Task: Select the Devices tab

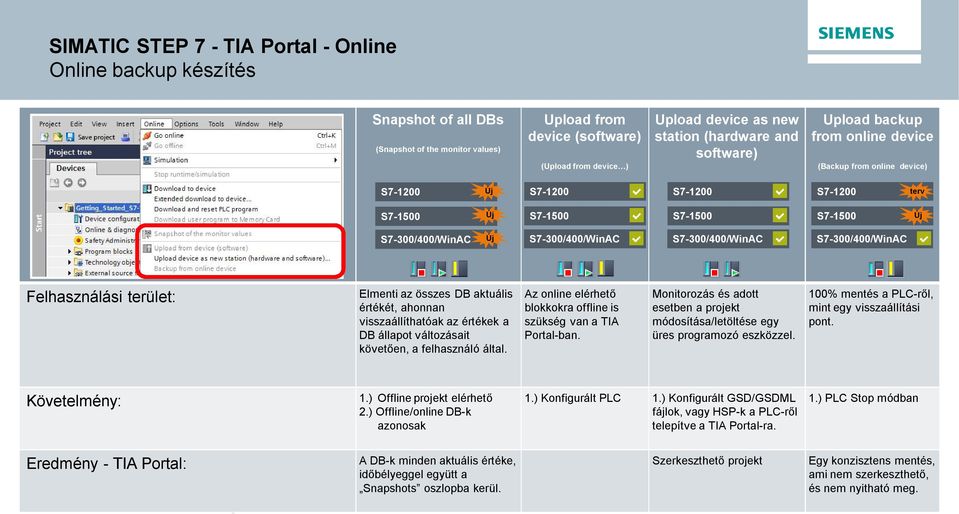Action: (x=71, y=168)
